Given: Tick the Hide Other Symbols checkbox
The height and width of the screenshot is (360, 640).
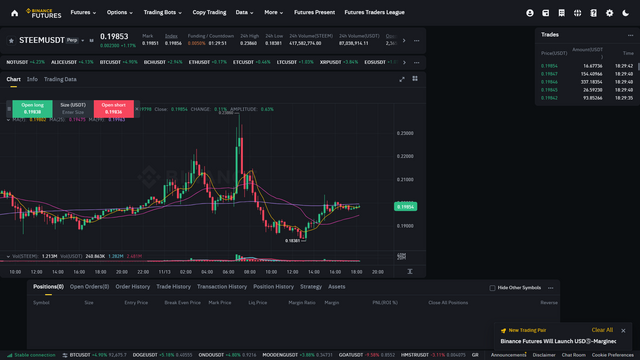Looking at the screenshot, I should (492, 288).
